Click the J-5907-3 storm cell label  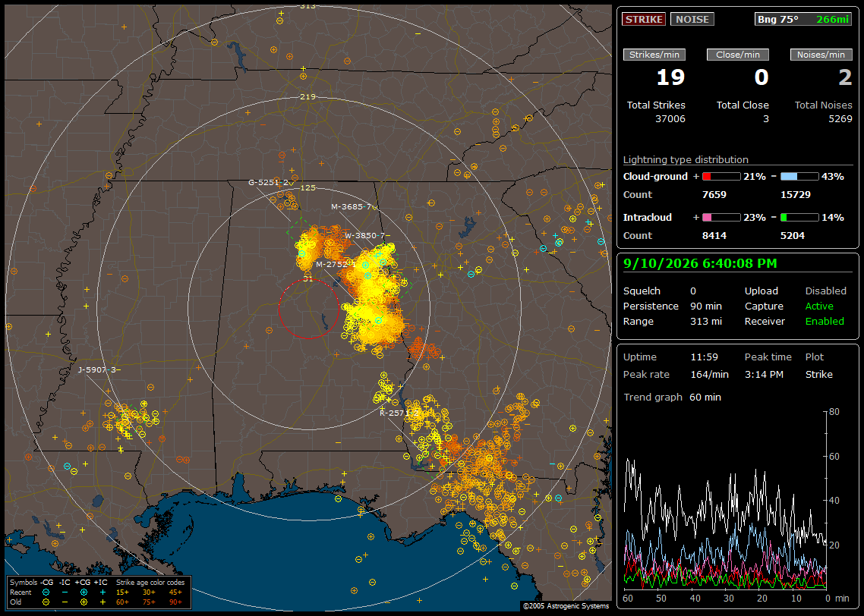[97, 369]
